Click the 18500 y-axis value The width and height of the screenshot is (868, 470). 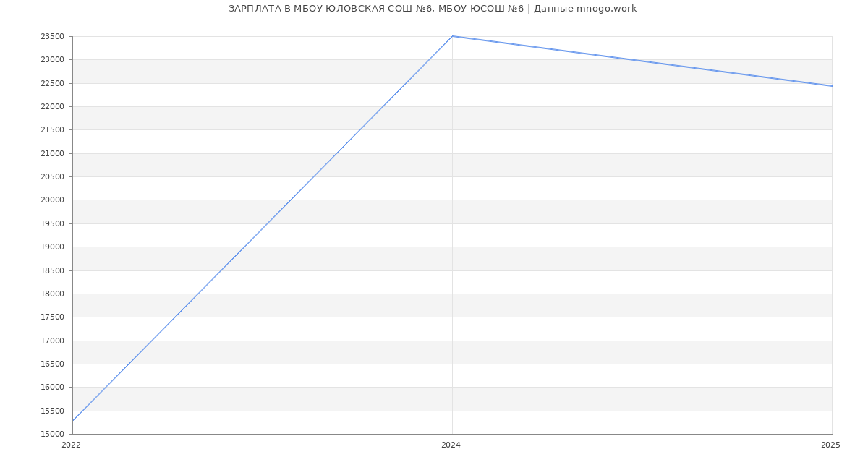[x=53, y=270]
